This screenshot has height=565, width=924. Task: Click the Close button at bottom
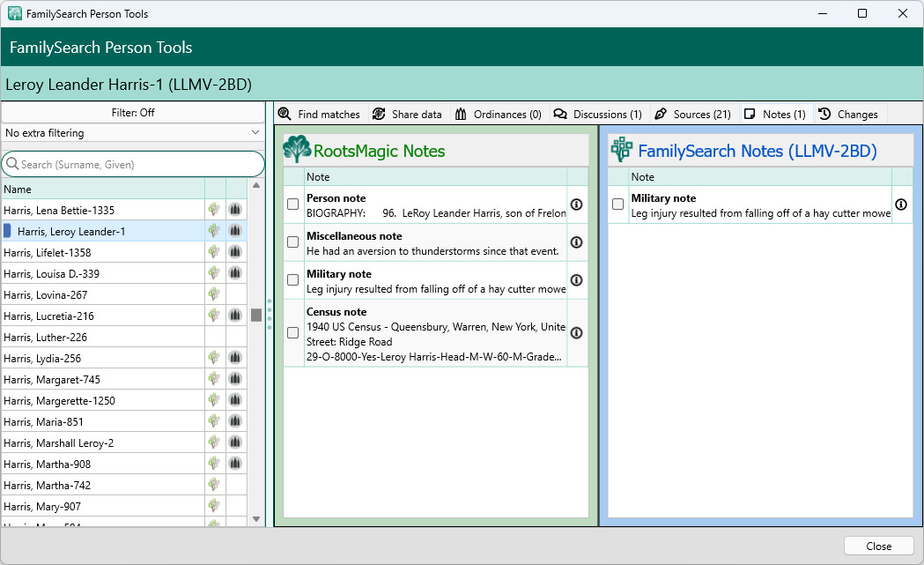[x=878, y=546]
